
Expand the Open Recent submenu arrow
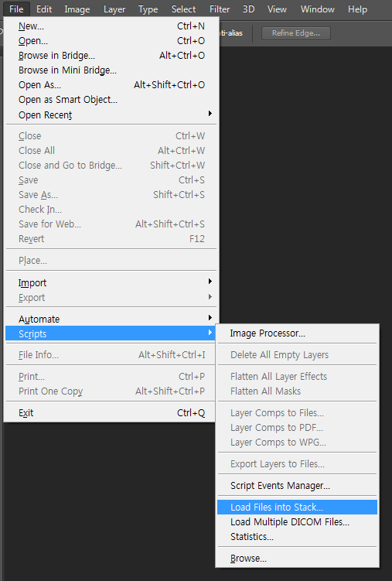pos(210,114)
